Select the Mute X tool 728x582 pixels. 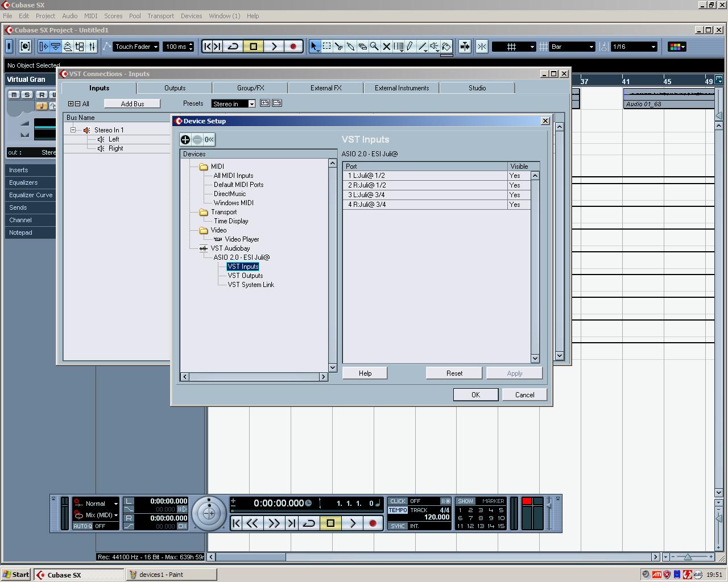(387, 47)
